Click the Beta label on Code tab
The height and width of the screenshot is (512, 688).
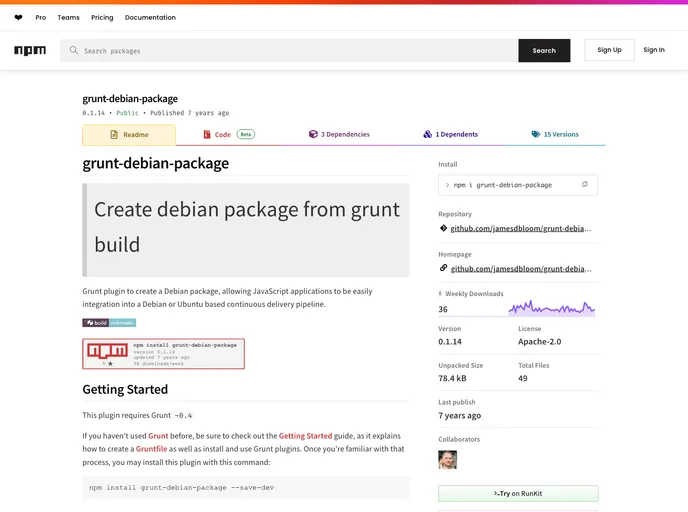246,134
